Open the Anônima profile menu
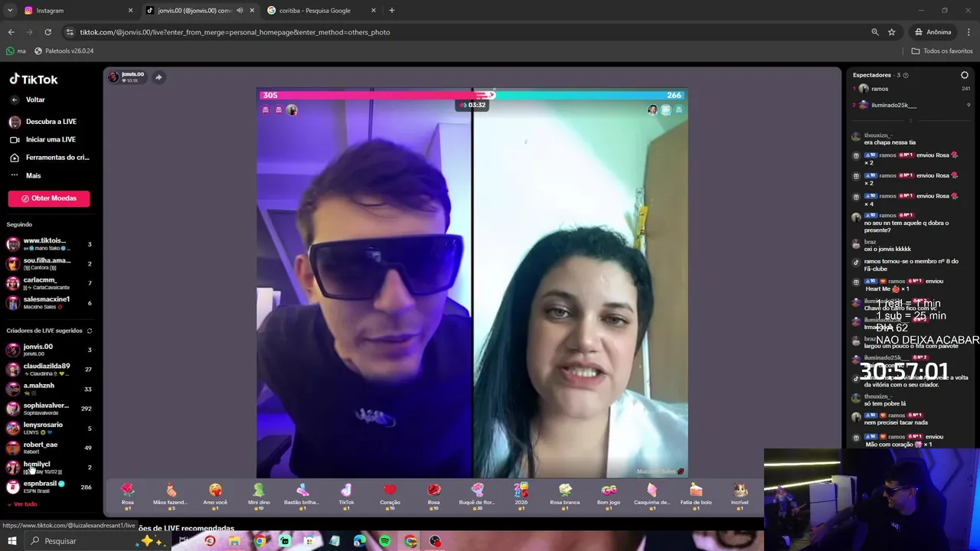Viewport: 980px width, 551px height. [933, 32]
